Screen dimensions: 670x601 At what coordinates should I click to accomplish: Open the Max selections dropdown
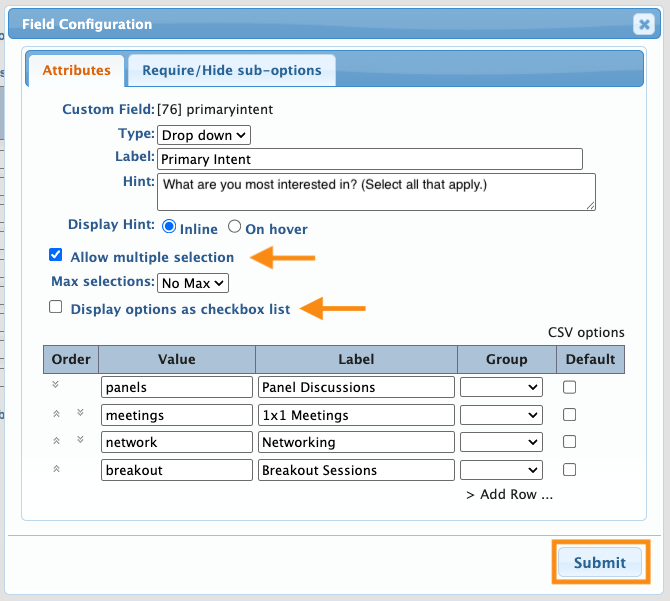tap(193, 283)
